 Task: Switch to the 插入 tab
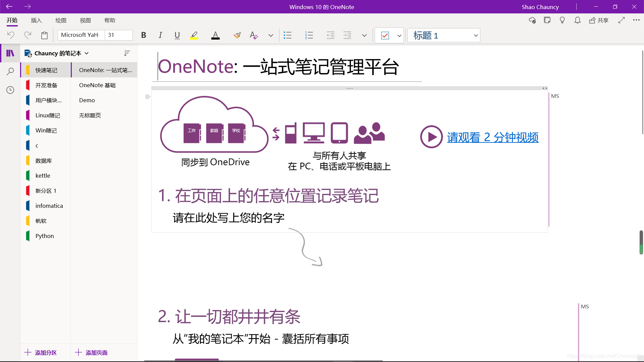click(x=36, y=20)
